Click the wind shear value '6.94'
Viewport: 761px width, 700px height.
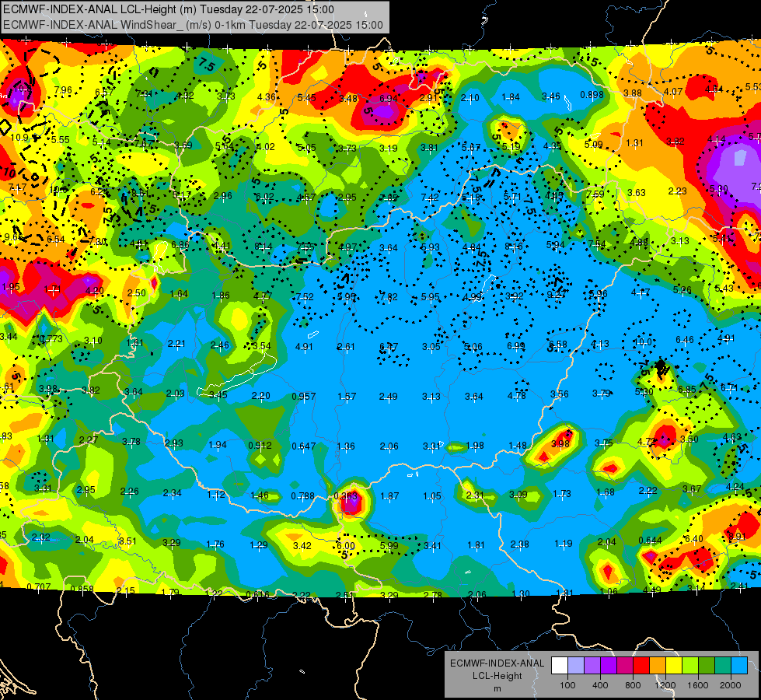tap(388, 99)
